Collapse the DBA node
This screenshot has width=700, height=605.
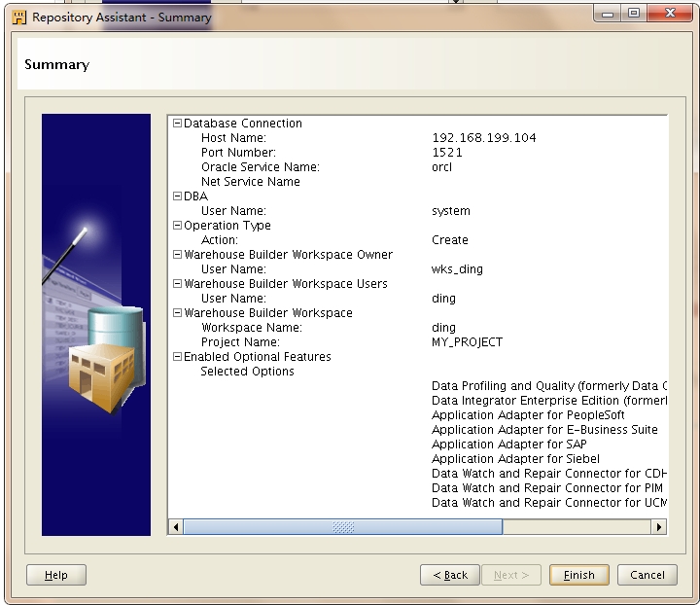point(177,196)
